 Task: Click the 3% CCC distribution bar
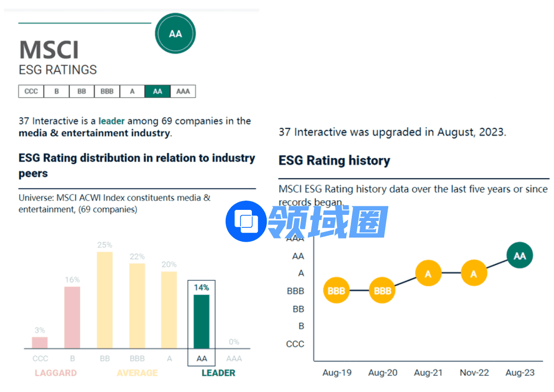point(40,343)
